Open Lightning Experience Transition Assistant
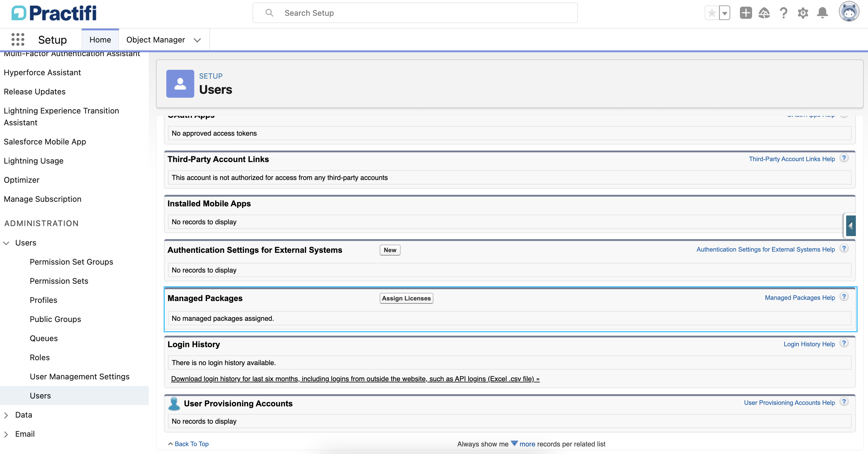Image resolution: width=868 pixels, height=454 pixels. pyautogui.click(x=61, y=117)
